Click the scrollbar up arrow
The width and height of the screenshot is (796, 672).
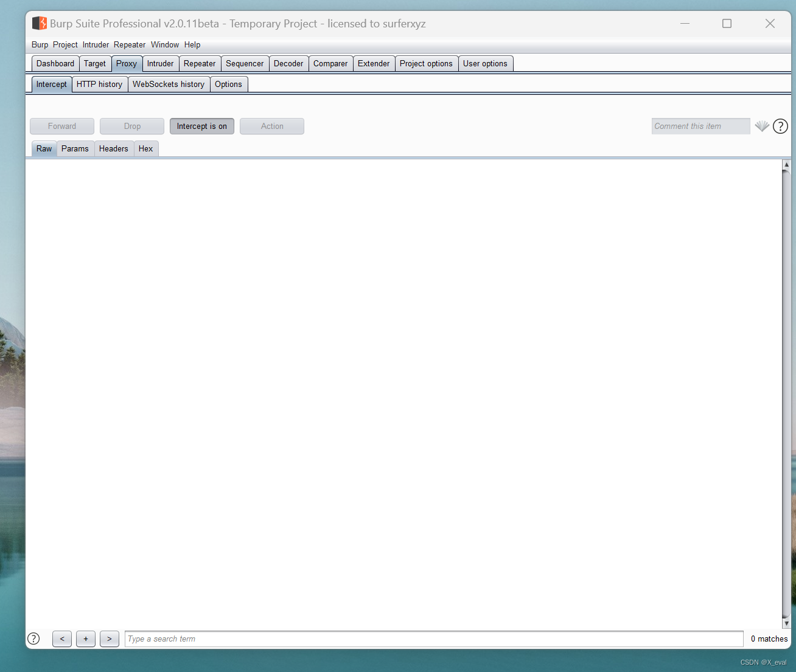point(786,164)
